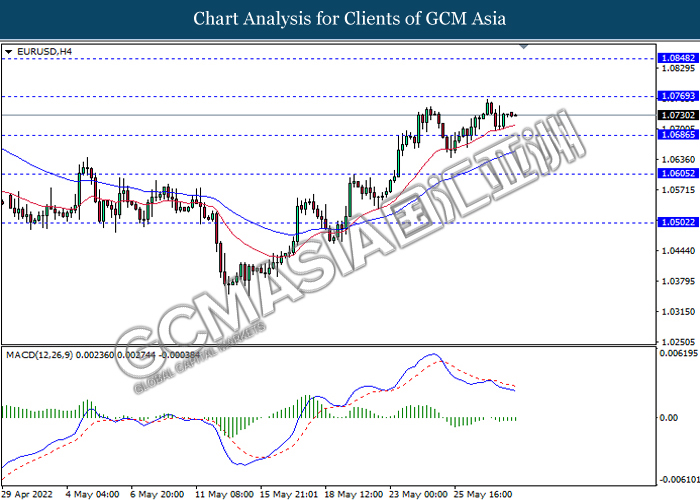Image resolution: width=700 pixels, height=500 pixels.
Task: Click the 23 May 00:00 time label
Action: point(419,494)
